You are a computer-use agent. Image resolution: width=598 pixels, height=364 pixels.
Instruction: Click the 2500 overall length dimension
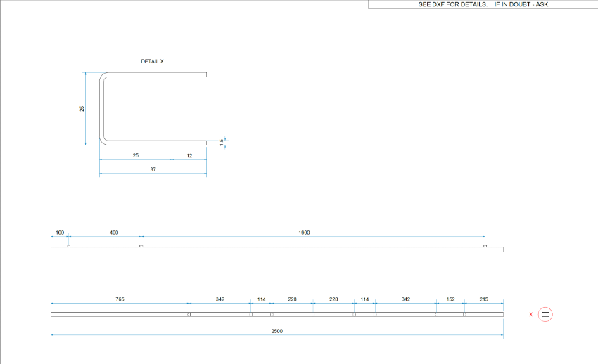click(277, 331)
